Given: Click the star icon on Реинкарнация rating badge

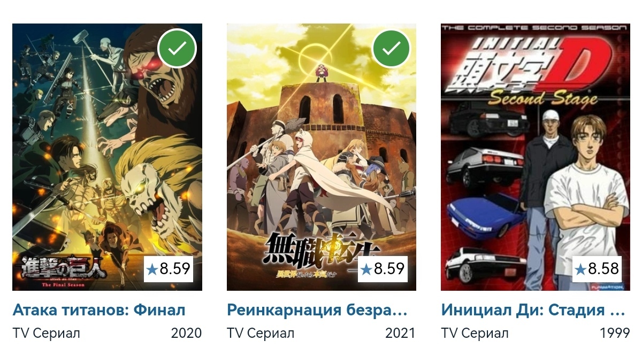Looking at the screenshot, I should point(366,269).
